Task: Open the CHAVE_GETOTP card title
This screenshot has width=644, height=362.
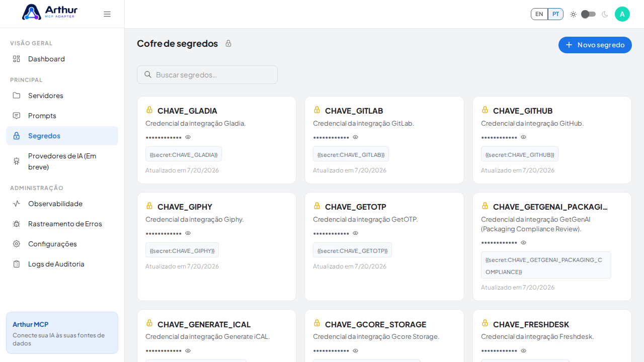Action: pyautogui.click(x=356, y=207)
